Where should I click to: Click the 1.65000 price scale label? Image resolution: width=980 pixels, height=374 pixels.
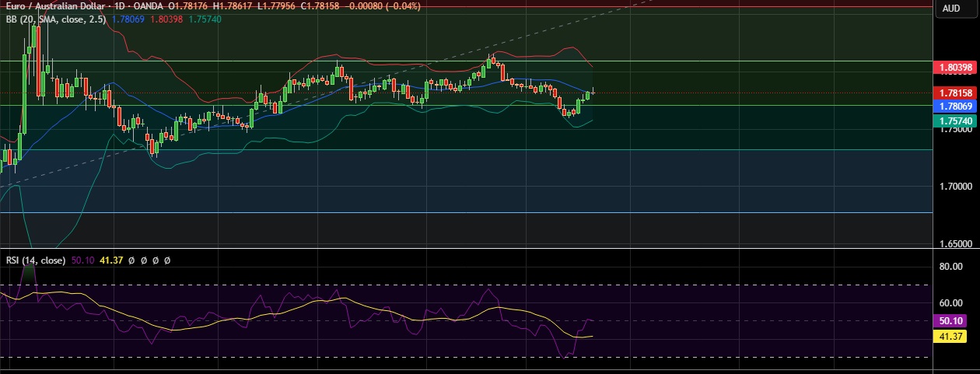(x=956, y=243)
